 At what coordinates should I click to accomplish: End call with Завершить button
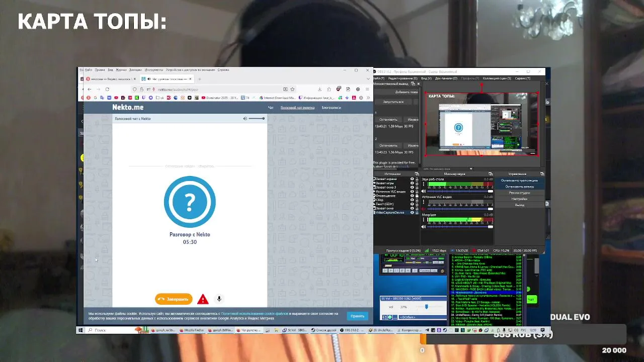(174, 299)
